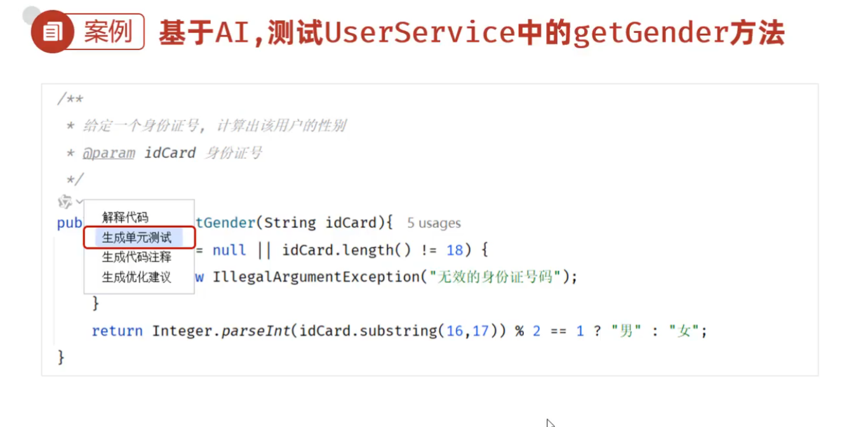Select the 解释代码 menu entry
This screenshot has height=427, width=868.
pyautogui.click(x=125, y=217)
